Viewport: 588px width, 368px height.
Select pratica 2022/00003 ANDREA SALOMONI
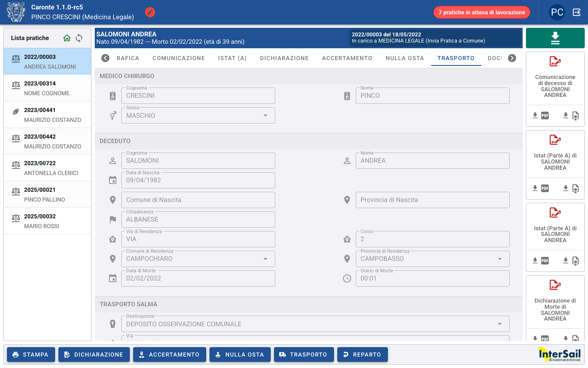coord(47,61)
